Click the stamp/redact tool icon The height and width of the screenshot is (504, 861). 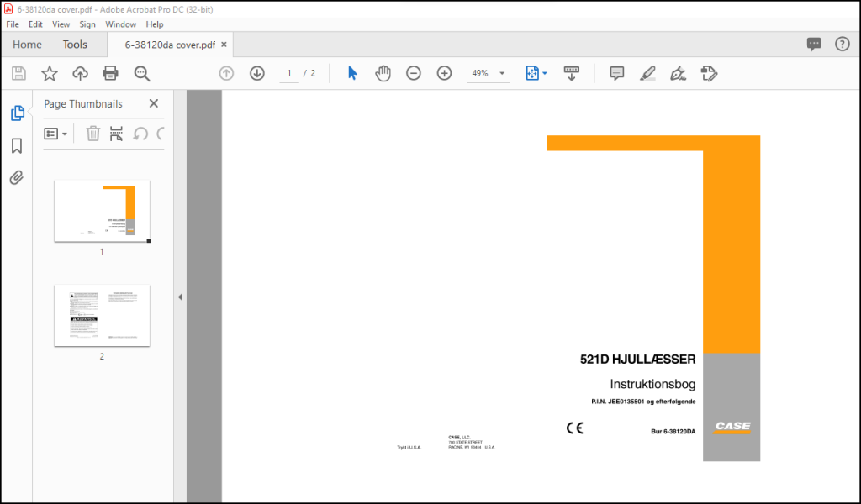point(709,73)
